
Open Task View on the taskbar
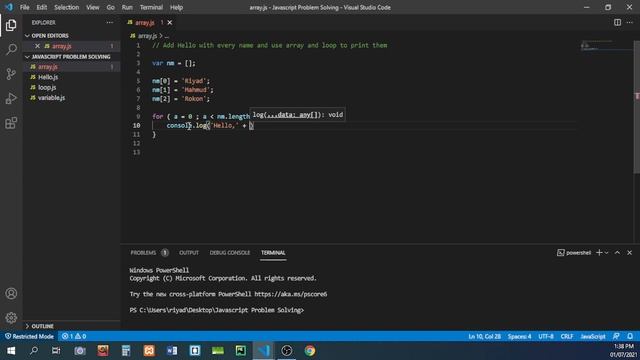(56, 351)
